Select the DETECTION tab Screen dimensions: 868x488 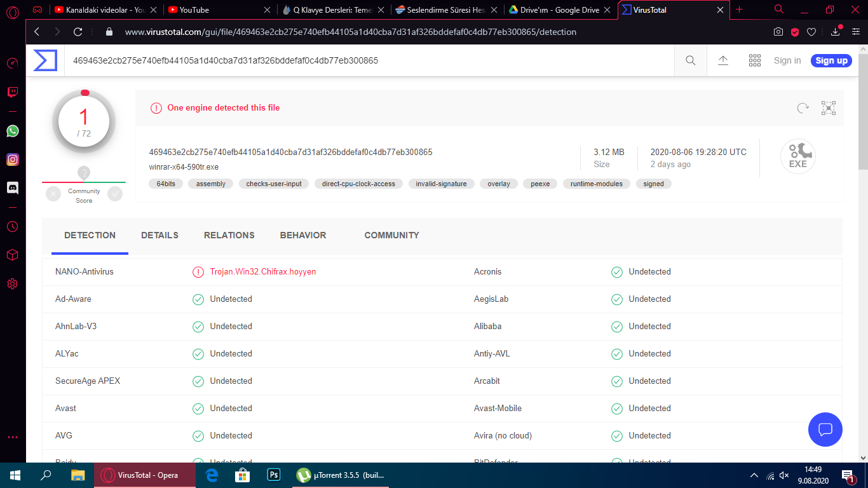[x=90, y=235]
